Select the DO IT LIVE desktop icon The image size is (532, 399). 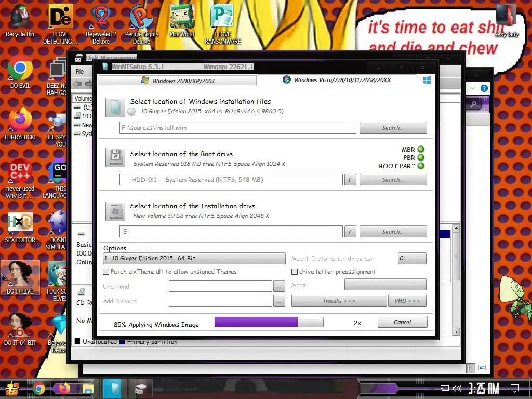pos(20,278)
